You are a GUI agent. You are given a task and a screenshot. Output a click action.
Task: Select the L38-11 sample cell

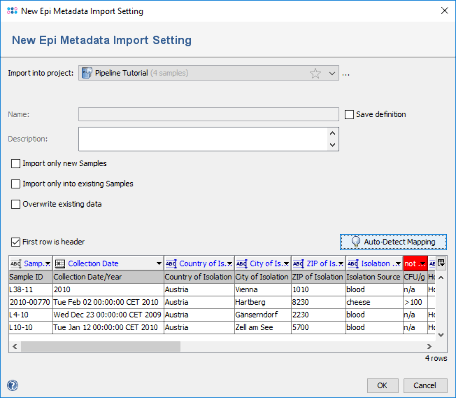[x=30, y=289]
